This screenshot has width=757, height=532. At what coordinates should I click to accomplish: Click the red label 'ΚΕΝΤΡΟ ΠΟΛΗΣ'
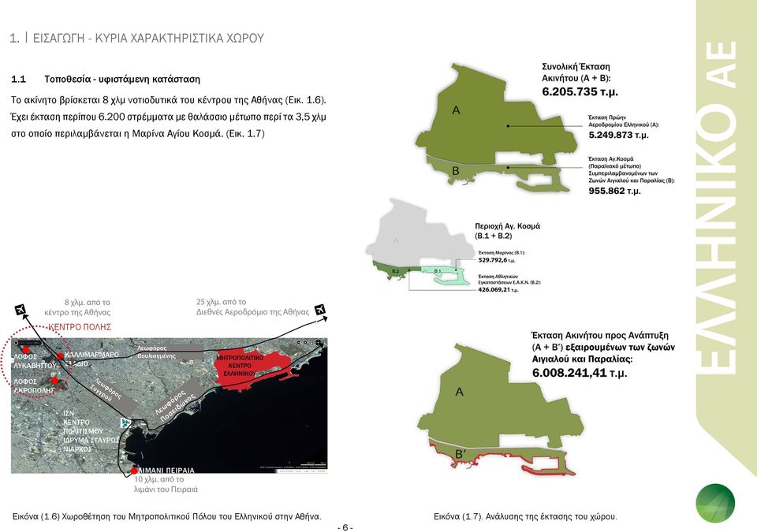80,327
